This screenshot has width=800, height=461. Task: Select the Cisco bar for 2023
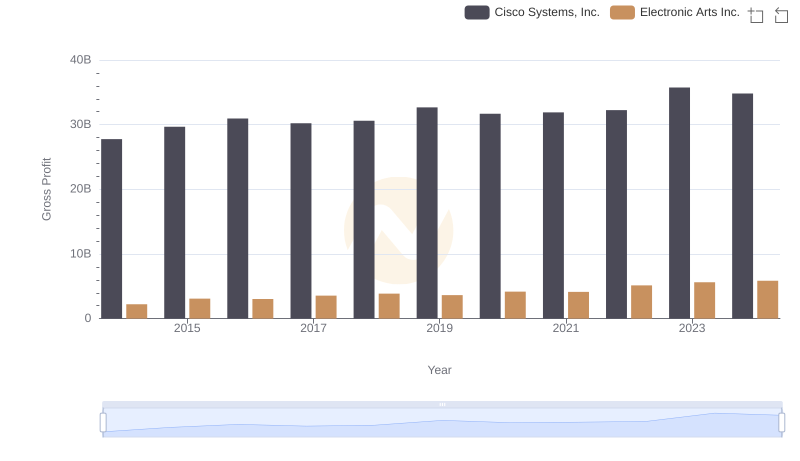pyautogui.click(x=680, y=203)
